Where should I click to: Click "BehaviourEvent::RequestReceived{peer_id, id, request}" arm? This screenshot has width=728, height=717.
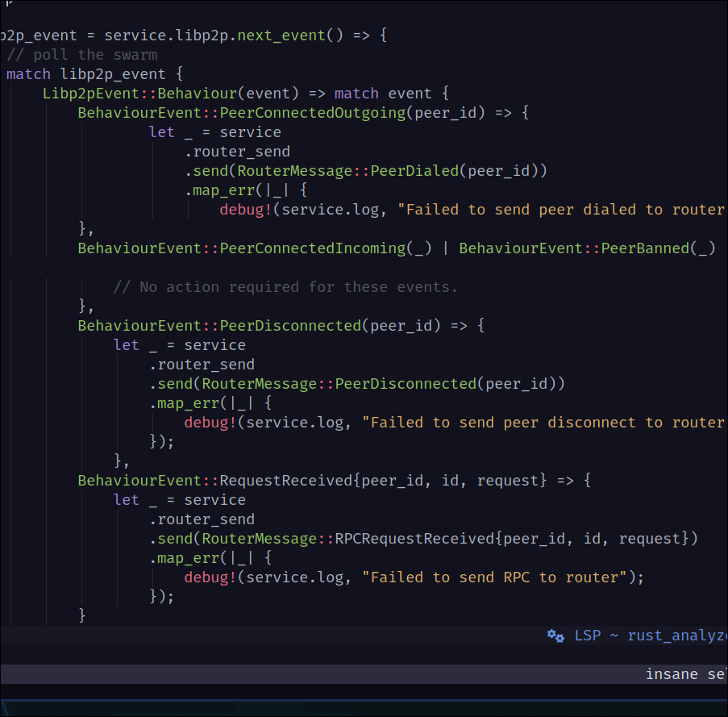[x=312, y=481]
